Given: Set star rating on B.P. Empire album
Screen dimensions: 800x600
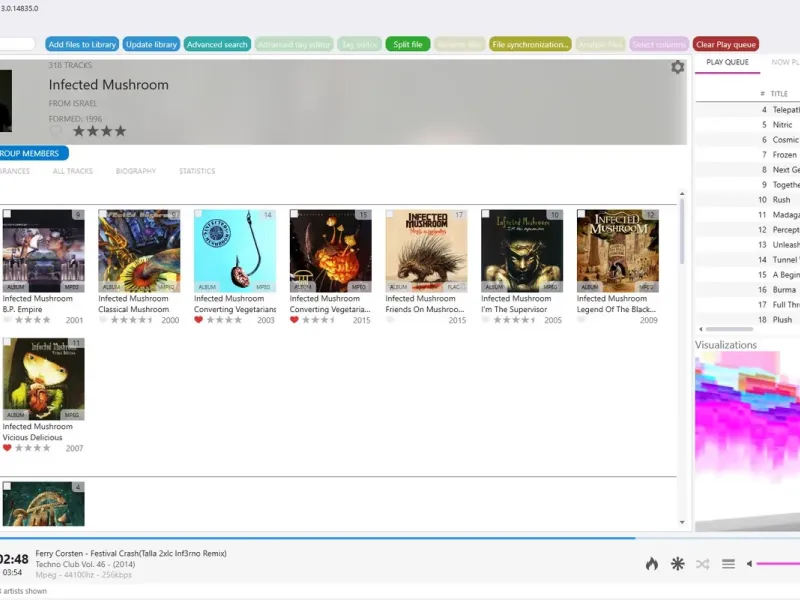Looking at the screenshot, I should tap(32, 320).
